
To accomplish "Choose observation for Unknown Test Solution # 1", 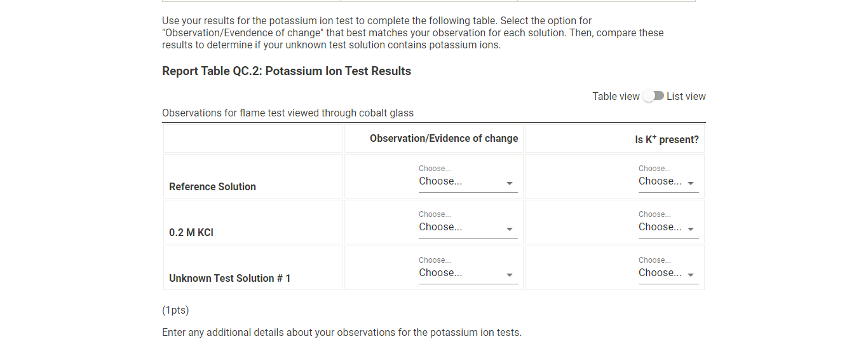I will (468, 273).
